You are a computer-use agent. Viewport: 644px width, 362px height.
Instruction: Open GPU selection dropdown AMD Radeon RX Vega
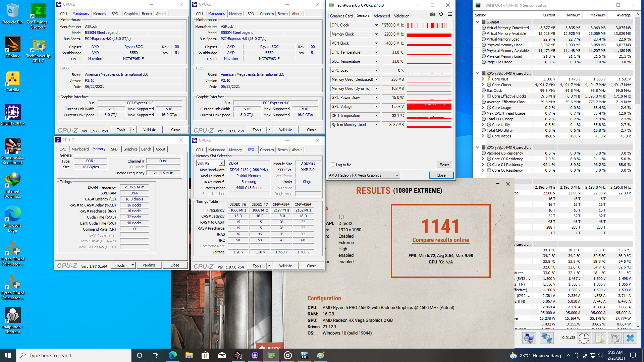click(364, 175)
